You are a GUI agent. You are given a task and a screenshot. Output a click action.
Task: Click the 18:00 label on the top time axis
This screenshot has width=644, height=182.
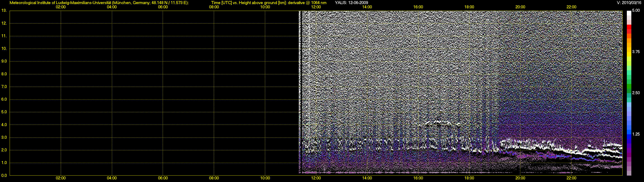click(469, 7)
